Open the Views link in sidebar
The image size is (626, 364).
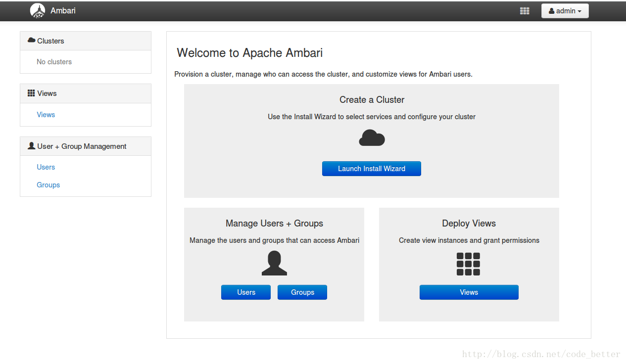tap(46, 115)
